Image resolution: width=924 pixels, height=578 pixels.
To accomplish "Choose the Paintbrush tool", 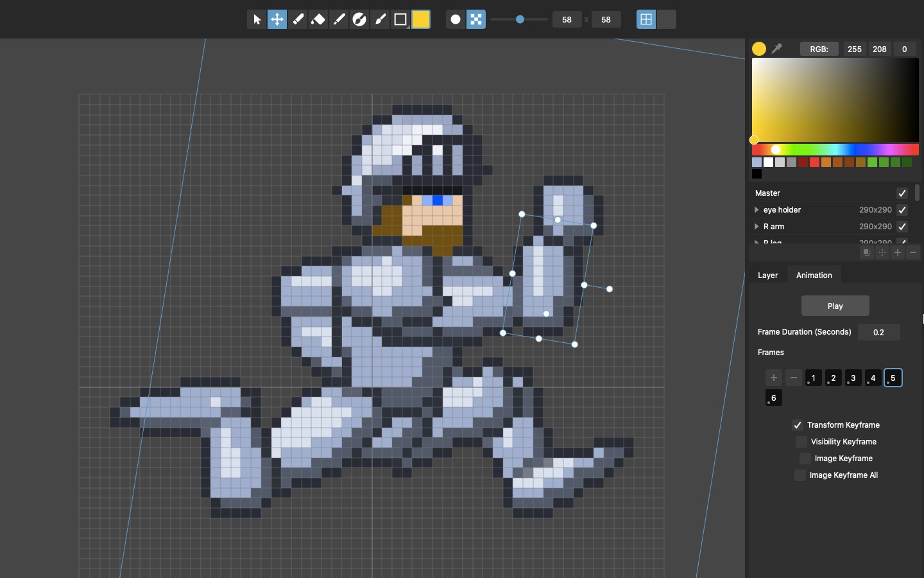I will pyautogui.click(x=380, y=19).
